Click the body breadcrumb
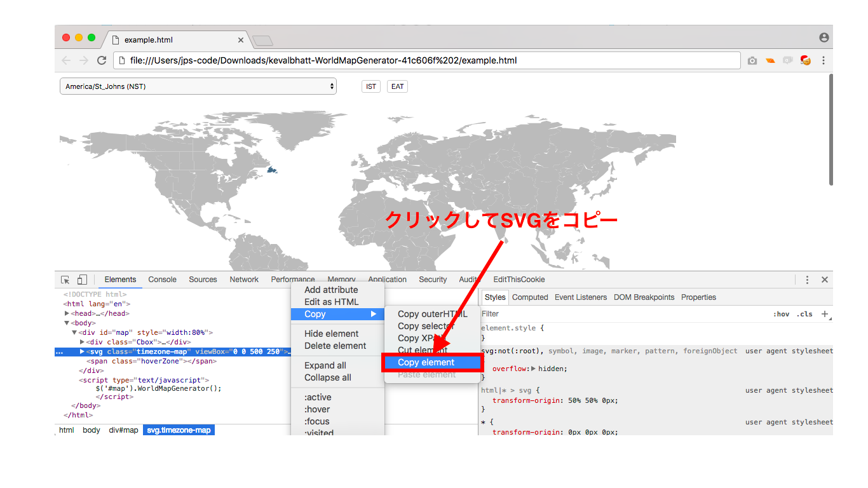Image resolution: width=868 pixels, height=488 pixels. point(92,430)
